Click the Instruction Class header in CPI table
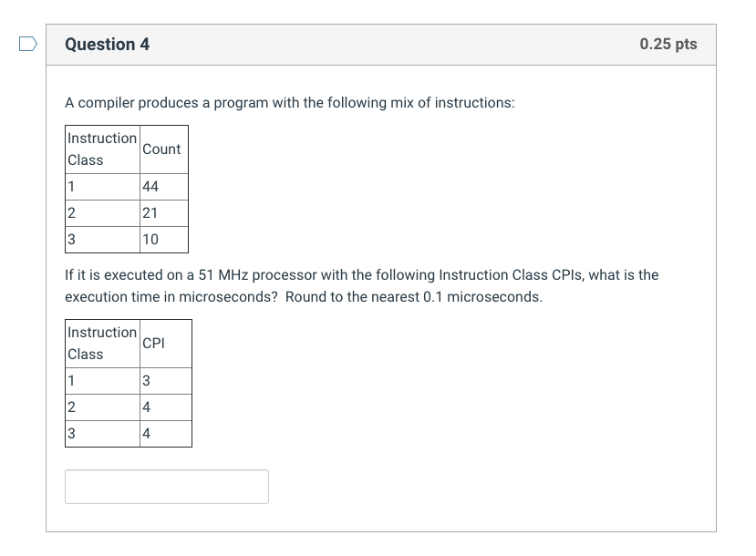 click(x=103, y=344)
